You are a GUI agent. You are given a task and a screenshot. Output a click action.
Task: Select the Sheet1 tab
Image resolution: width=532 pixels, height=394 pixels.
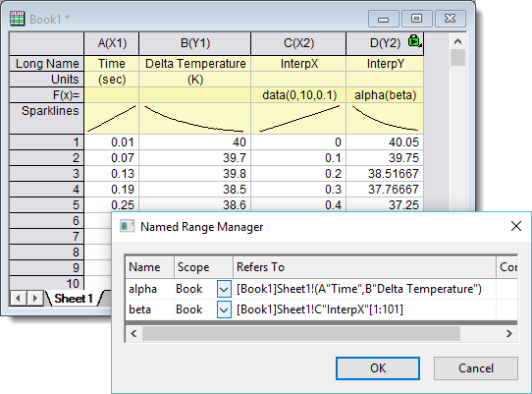coord(74,299)
